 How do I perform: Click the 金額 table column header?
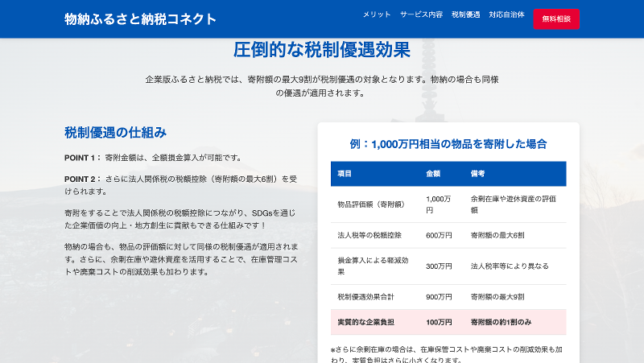coord(433,173)
